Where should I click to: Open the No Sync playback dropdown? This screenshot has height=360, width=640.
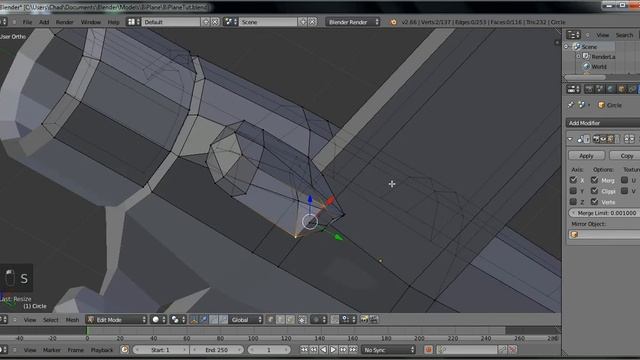point(388,350)
